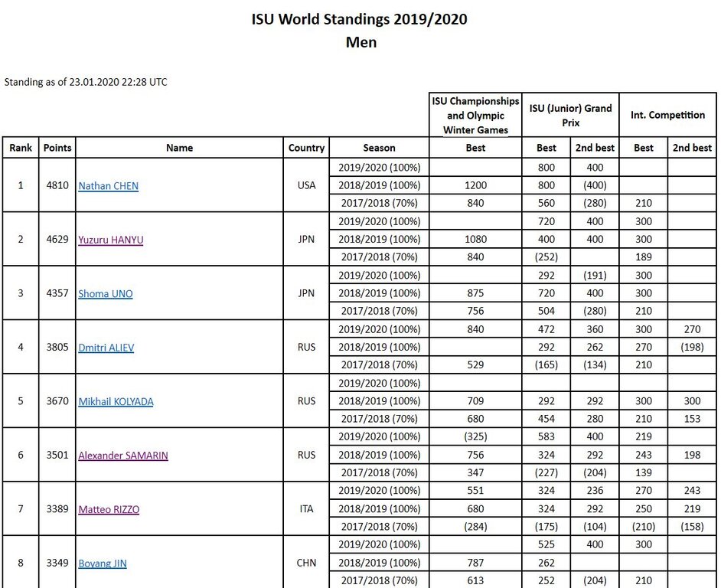This screenshot has width=721, height=588.
Task: Open Nathan CHEN skater profile link
Action: coord(108,186)
